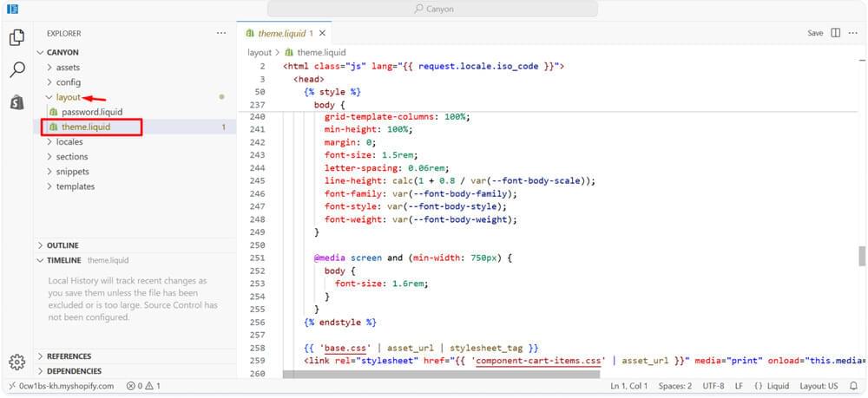Click the font-size: 1.5rem line

(371, 155)
